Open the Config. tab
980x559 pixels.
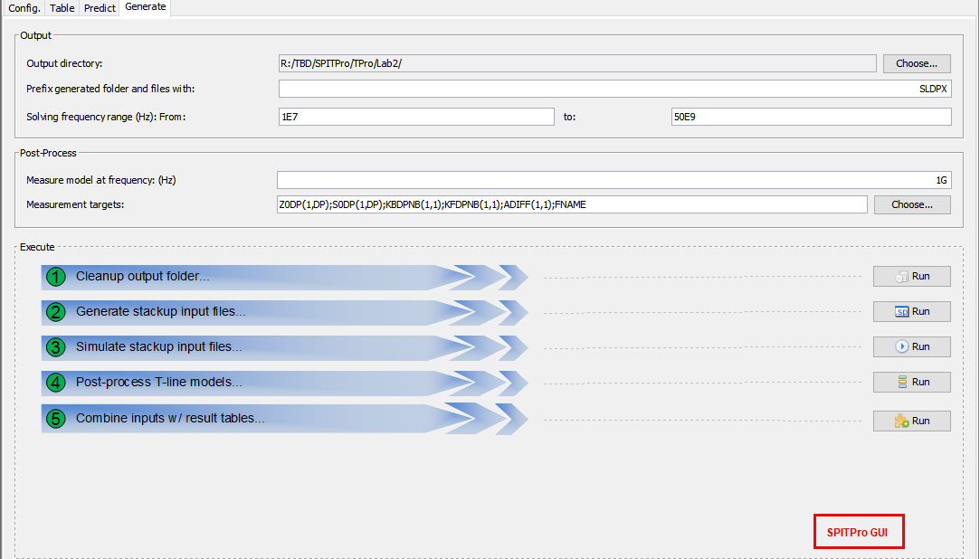click(x=24, y=8)
